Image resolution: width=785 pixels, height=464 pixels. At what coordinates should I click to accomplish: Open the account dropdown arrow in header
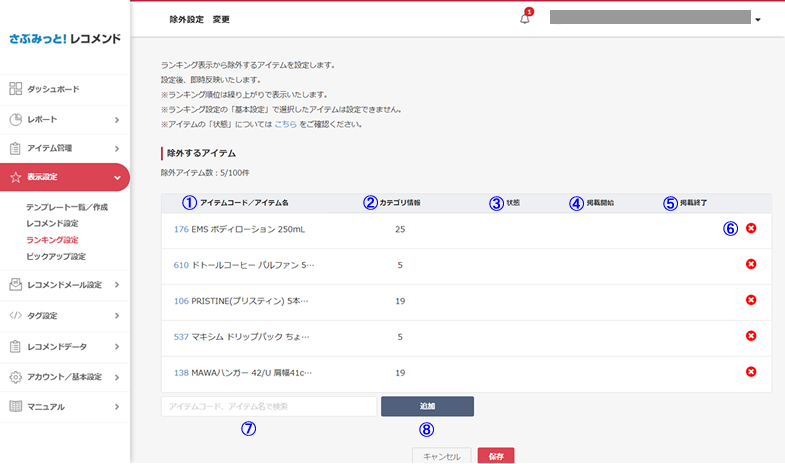click(758, 20)
